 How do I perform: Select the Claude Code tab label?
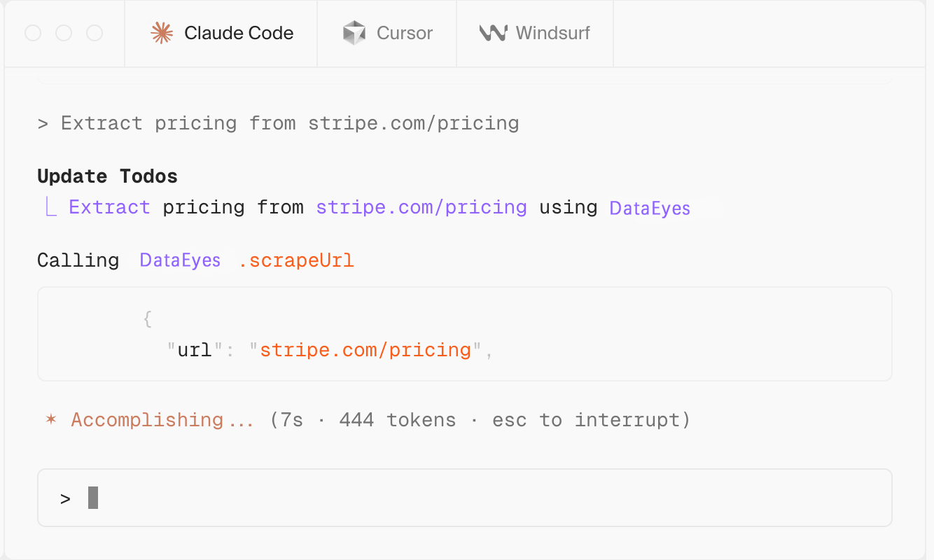[239, 33]
